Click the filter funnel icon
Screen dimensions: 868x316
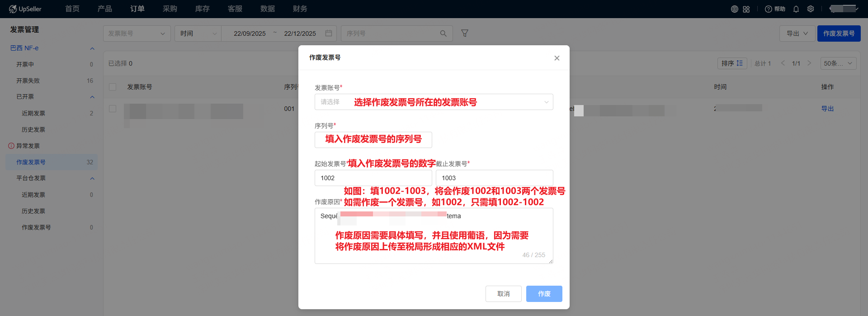(x=464, y=33)
